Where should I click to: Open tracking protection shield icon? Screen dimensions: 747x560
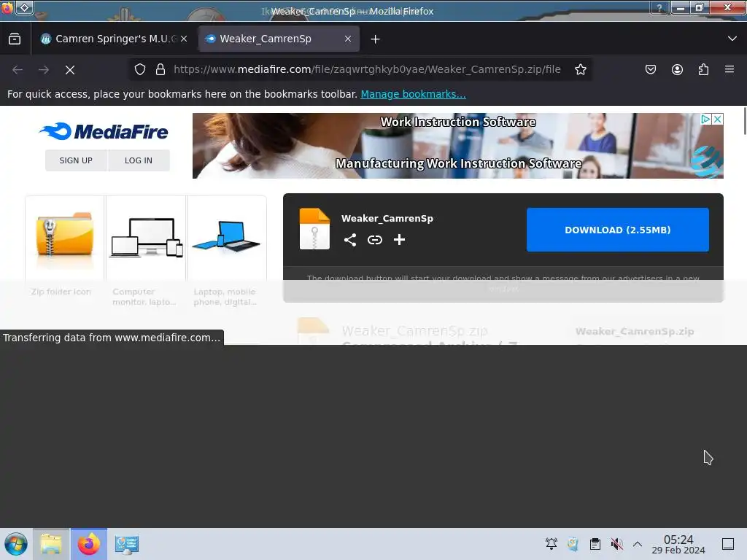click(139, 69)
